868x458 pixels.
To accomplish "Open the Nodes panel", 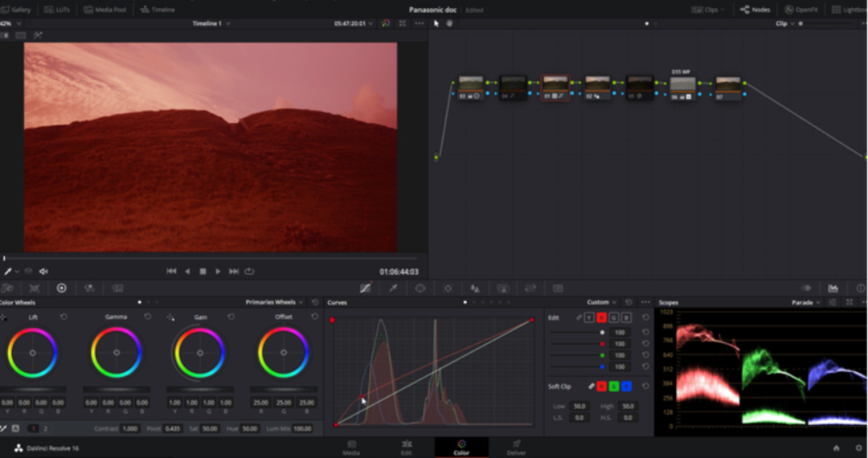I will tap(755, 10).
